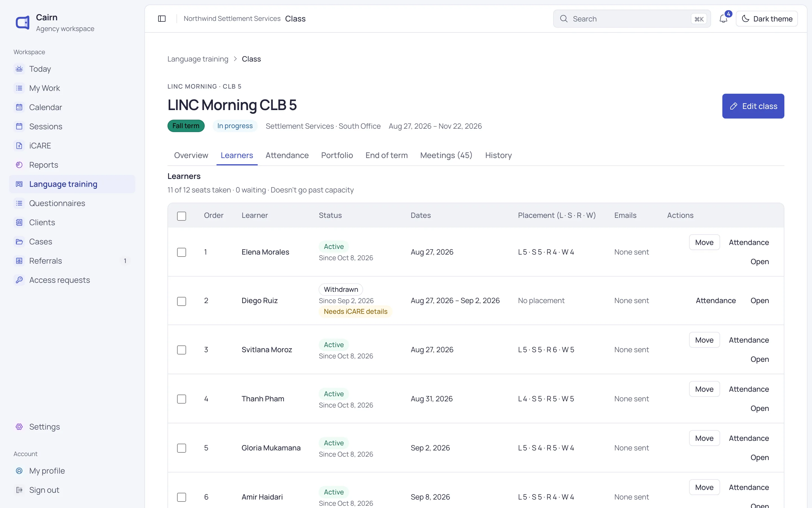This screenshot has width=812, height=508.
Task: Check the box for Gloria Mukamana
Action: 182,448
